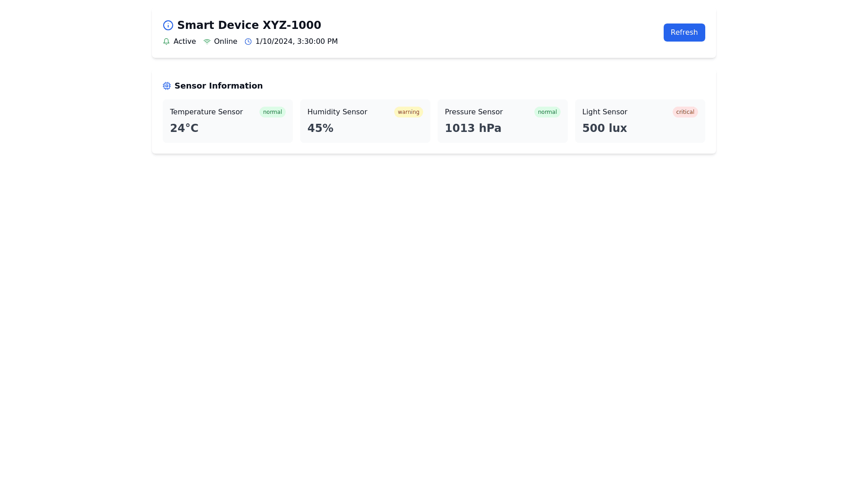The image size is (868, 488).
Task: Click the blue clock timestamp icon
Action: tap(248, 42)
